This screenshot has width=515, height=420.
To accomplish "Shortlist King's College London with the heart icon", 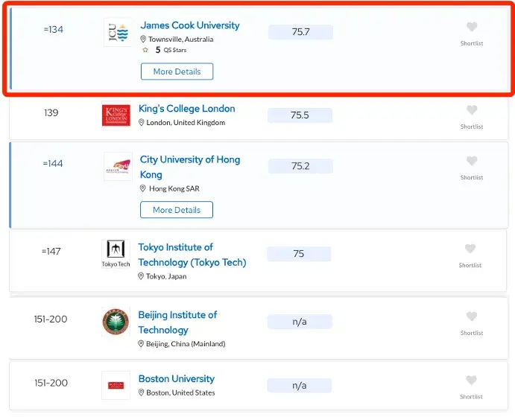I will tap(472, 110).
